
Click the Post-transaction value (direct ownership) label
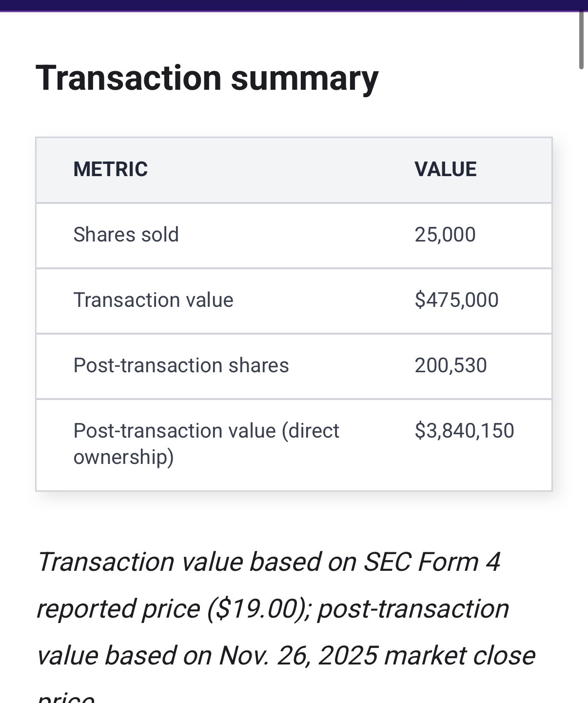pos(206,431)
